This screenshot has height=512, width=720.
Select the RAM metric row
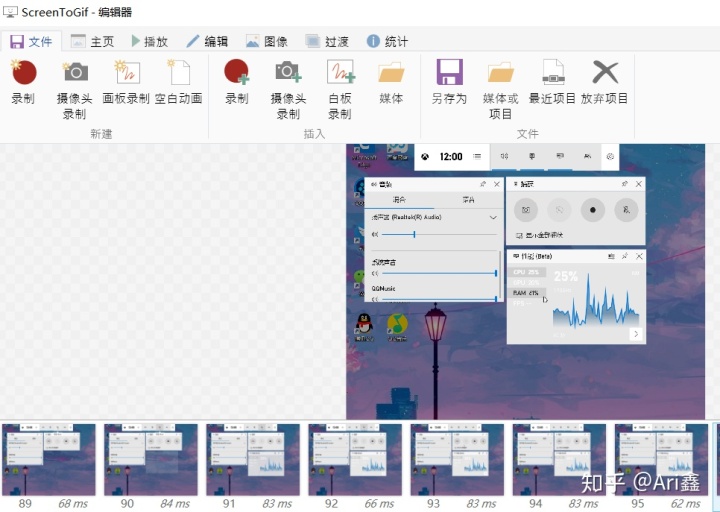coord(527,293)
